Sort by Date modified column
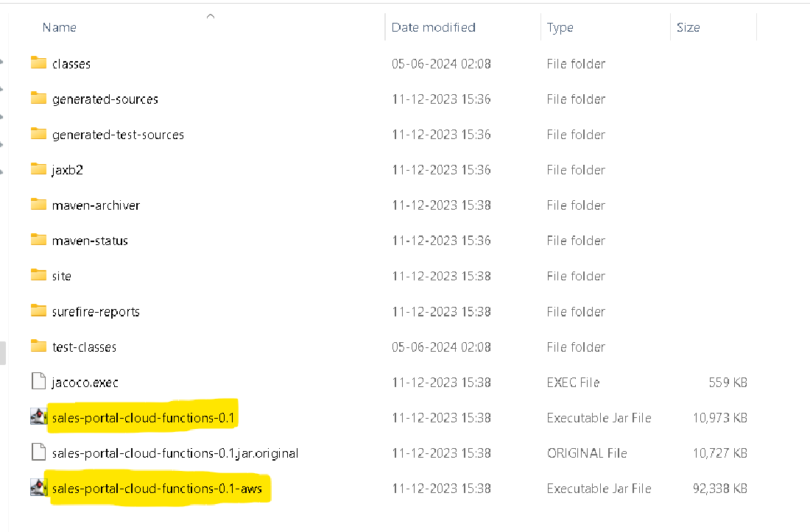 [x=433, y=27]
